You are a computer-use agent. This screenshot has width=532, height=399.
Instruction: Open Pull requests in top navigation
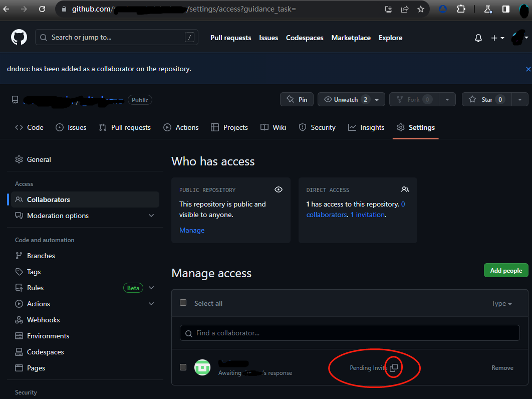tap(231, 38)
